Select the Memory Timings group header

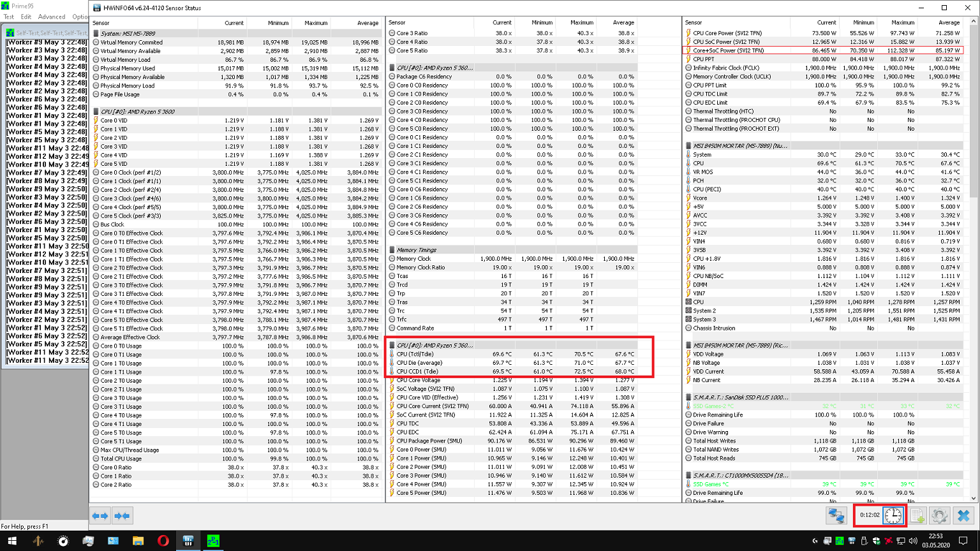click(512, 250)
